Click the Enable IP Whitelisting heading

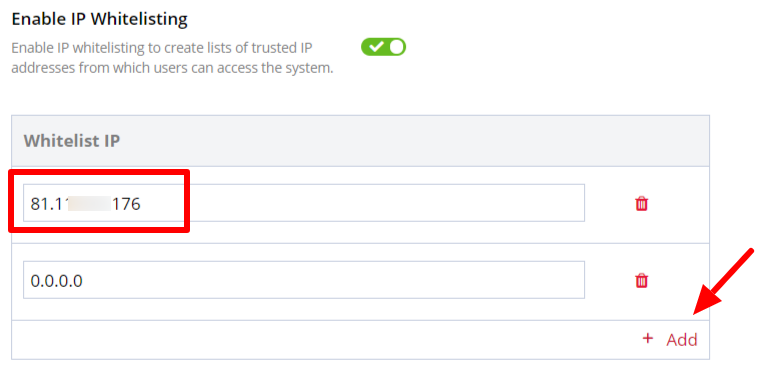[99, 19]
